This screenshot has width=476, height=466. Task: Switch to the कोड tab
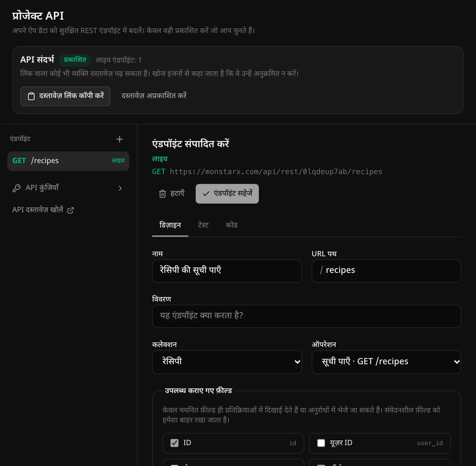pos(232,225)
